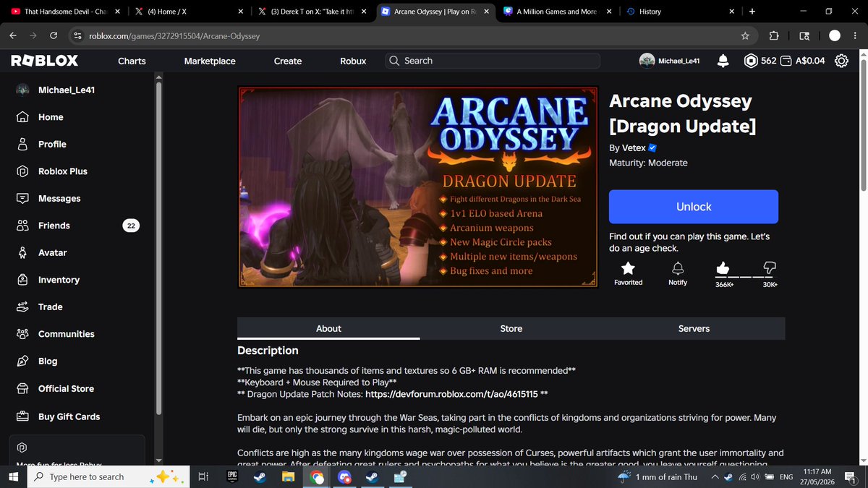This screenshot has height=488, width=868.
Task: Open Michael_Le41 avatar in header
Action: pos(647,61)
